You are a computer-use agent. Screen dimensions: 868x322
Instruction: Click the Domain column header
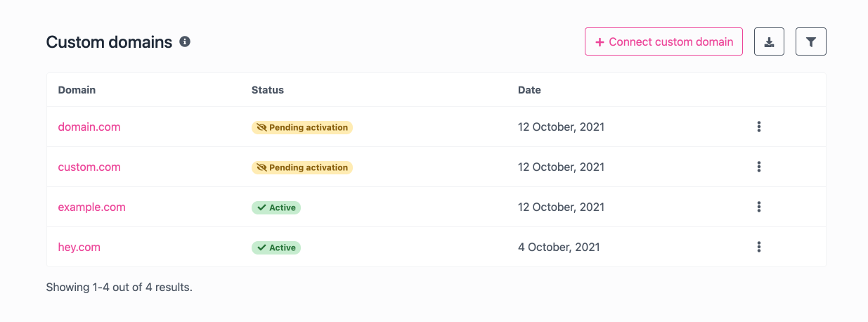point(77,90)
